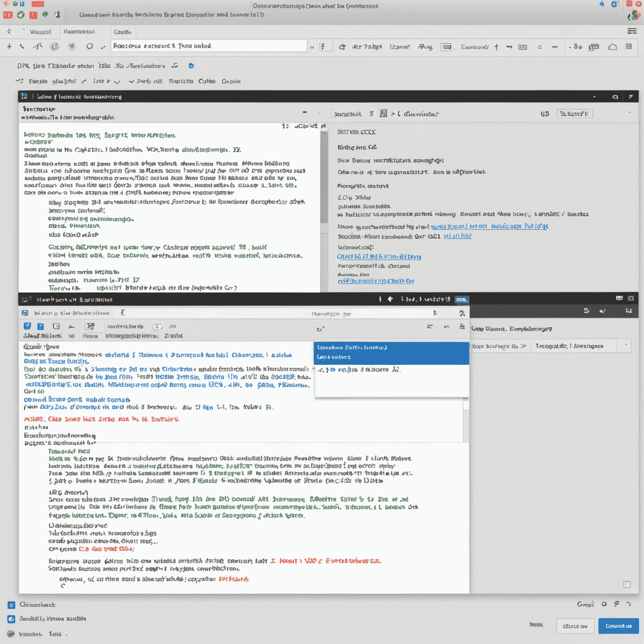Click the small blue badge in lower dark header
The width and height of the screenshot is (644, 644).
(x=462, y=299)
